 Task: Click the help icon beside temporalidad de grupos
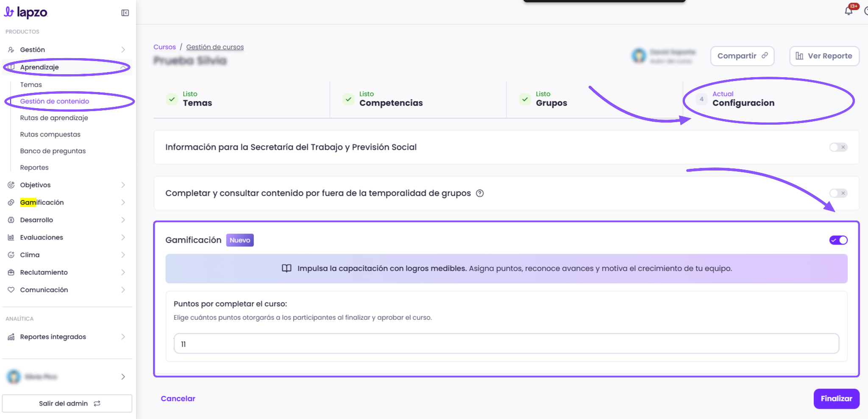click(480, 193)
